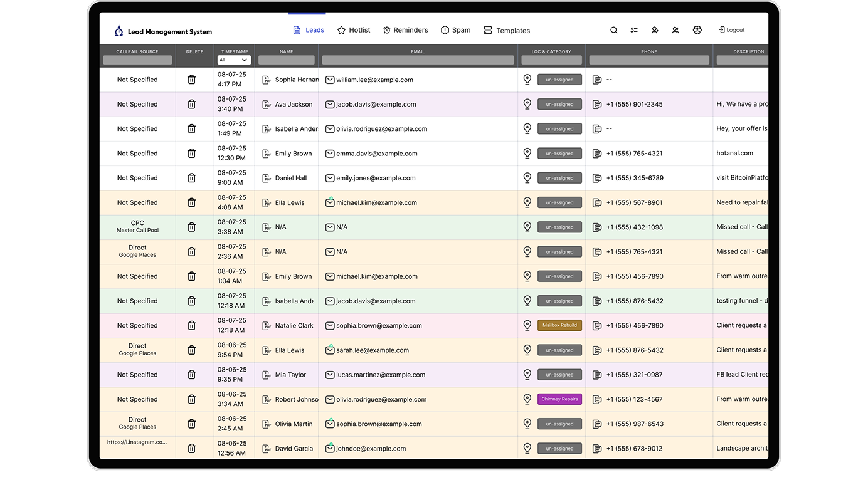Click the Name column filter field
This screenshot has width=868, height=485.
(x=286, y=60)
